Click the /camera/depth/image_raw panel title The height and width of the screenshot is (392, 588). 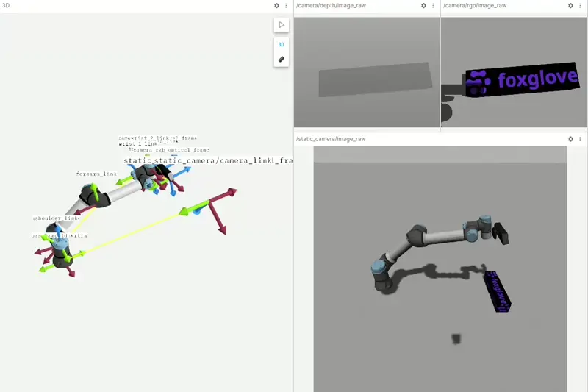(x=331, y=5)
